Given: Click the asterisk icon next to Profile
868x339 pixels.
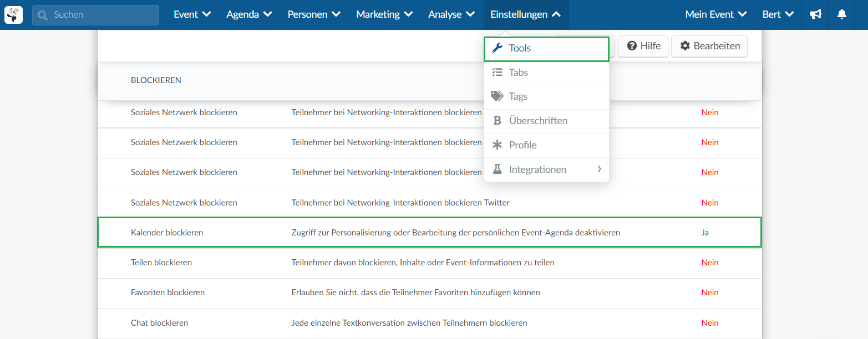Looking at the screenshot, I should pos(498,145).
